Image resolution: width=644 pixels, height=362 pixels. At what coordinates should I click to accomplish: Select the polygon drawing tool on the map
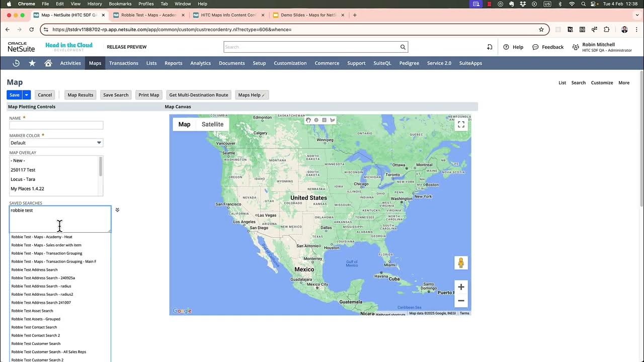click(332, 120)
